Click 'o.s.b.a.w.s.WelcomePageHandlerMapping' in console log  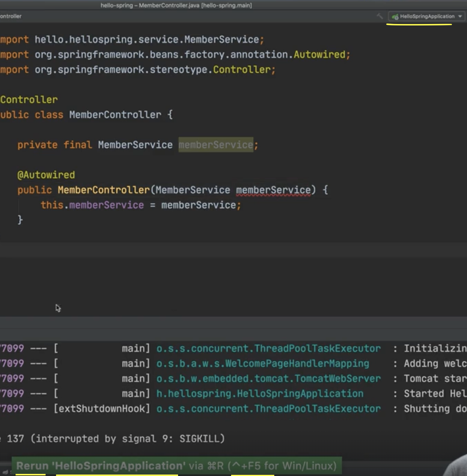263,364
